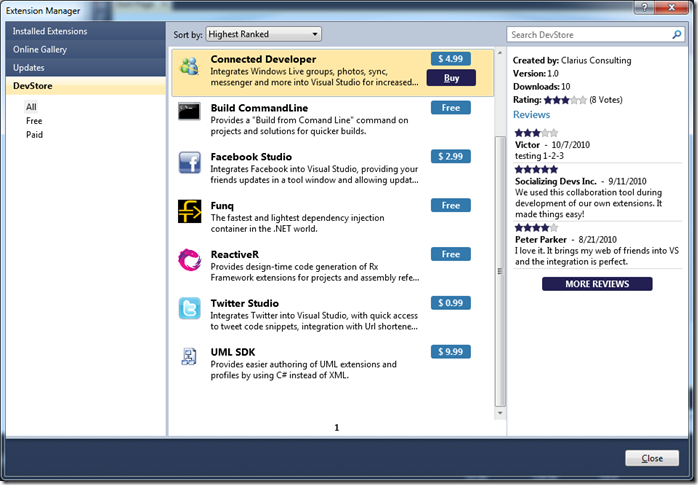Image resolution: width=698 pixels, height=485 pixels.
Task: Click the 'Downloads: 10' text
Action: (x=541, y=87)
